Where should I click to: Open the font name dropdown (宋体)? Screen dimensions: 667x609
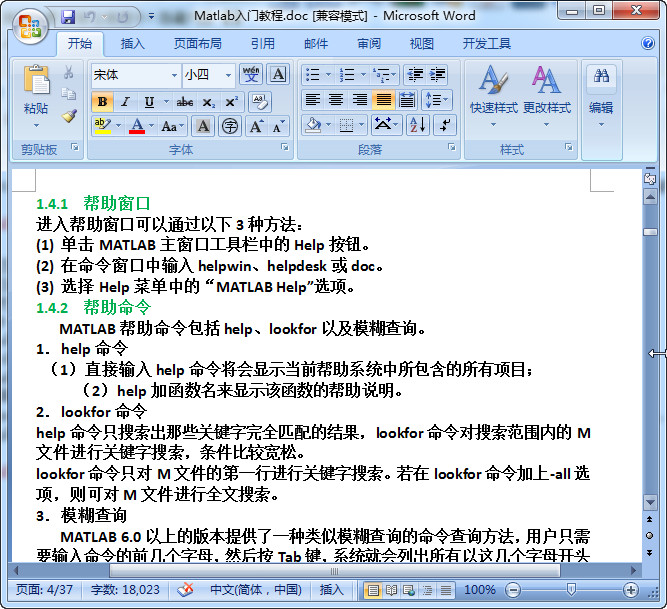point(174,75)
